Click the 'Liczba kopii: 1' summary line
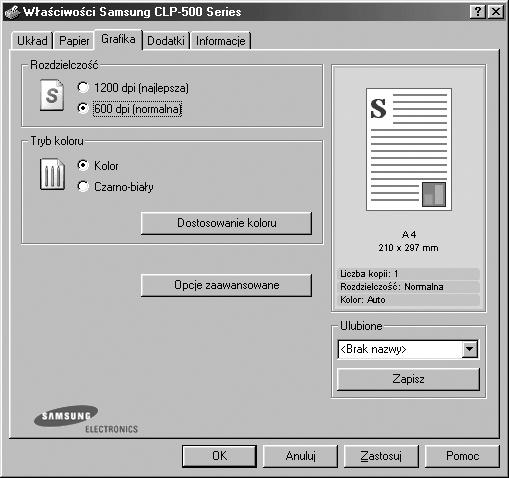Viewport: 509px width, 478px height. (x=409, y=274)
